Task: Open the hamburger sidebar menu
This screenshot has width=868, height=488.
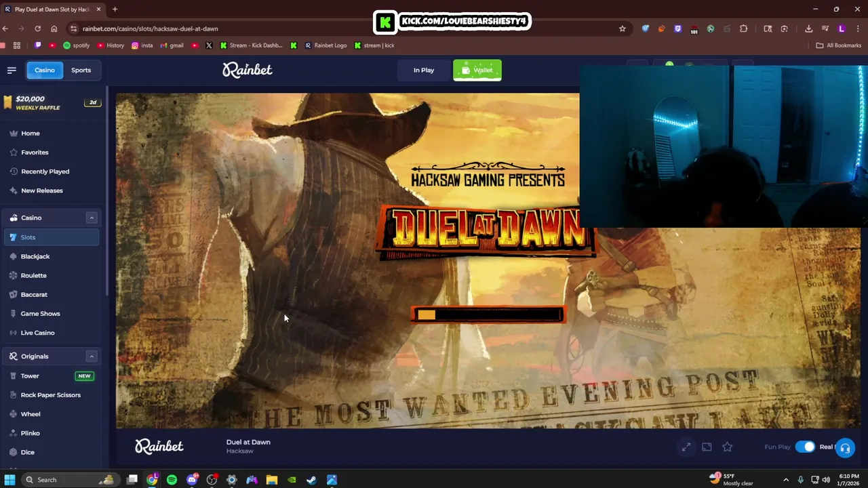Action: 12,70
